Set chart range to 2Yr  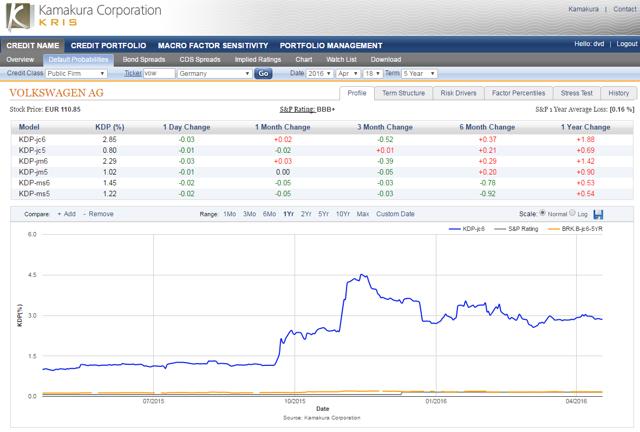point(306,214)
